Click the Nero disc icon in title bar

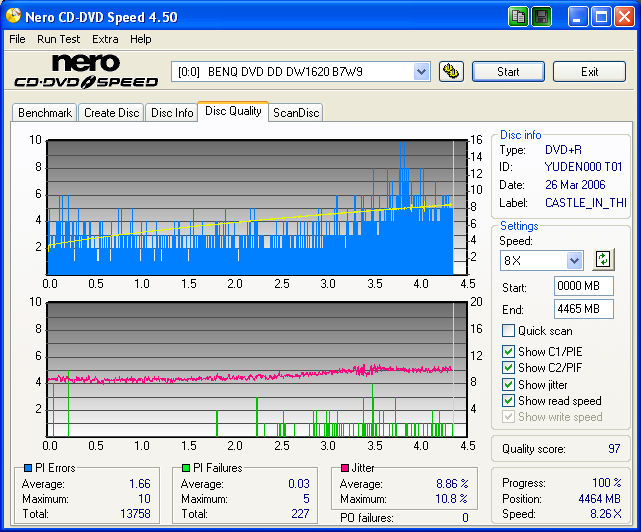[x=13, y=16]
